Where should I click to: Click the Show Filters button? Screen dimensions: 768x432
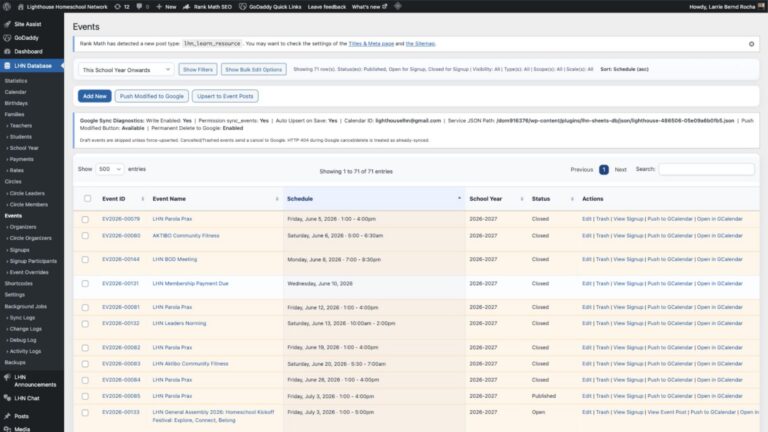pos(197,70)
